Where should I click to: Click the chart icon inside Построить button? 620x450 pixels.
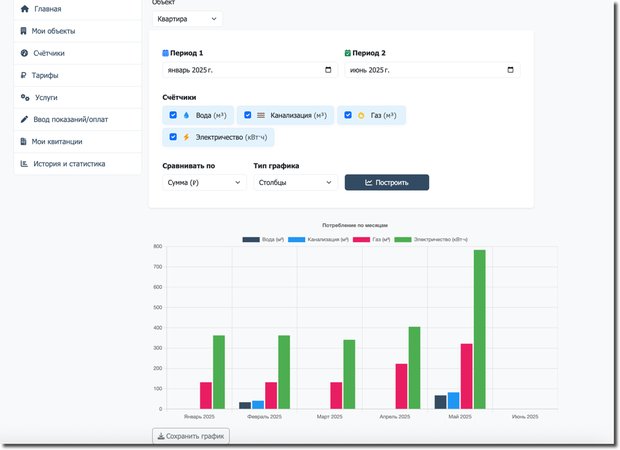pos(369,182)
